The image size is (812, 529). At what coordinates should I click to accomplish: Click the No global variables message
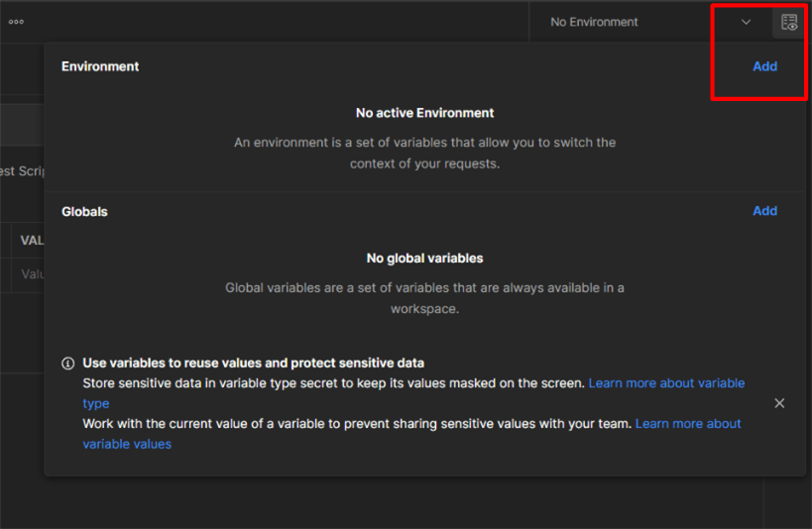point(424,258)
